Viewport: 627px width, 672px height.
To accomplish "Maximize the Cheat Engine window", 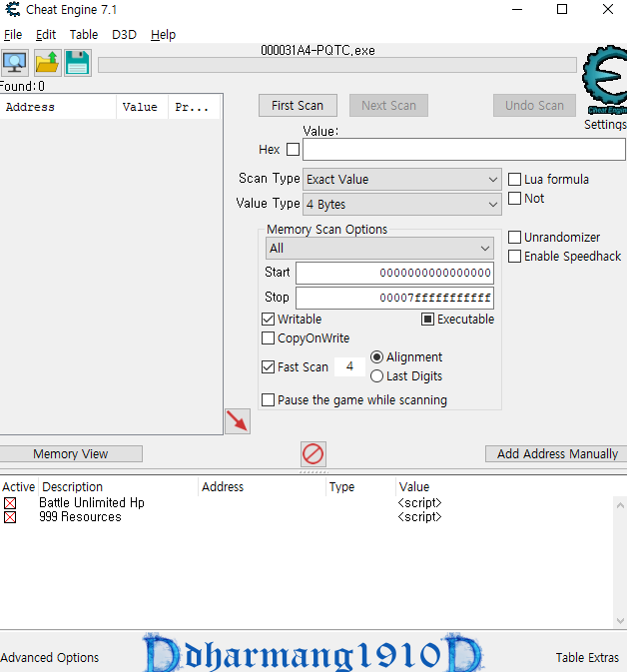I will tap(562, 9).
